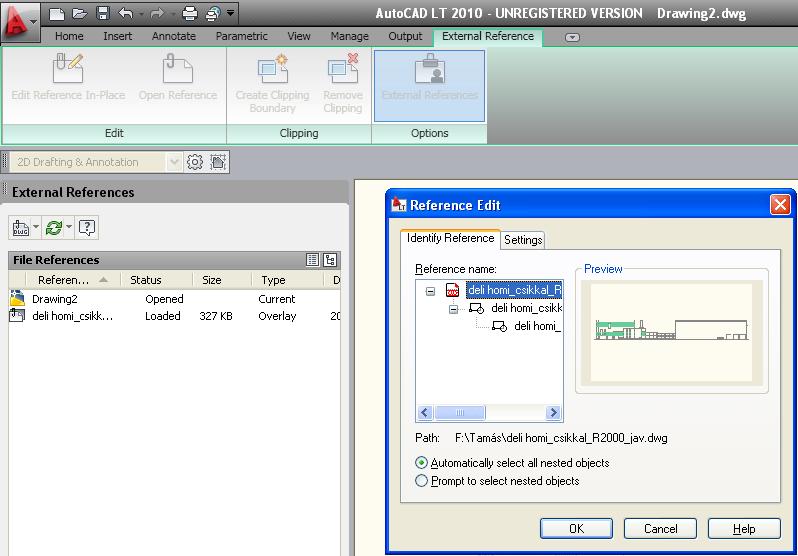The width and height of the screenshot is (798, 556).
Task: Click the Attach DWG icon in palette
Action: tap(20, 228)
